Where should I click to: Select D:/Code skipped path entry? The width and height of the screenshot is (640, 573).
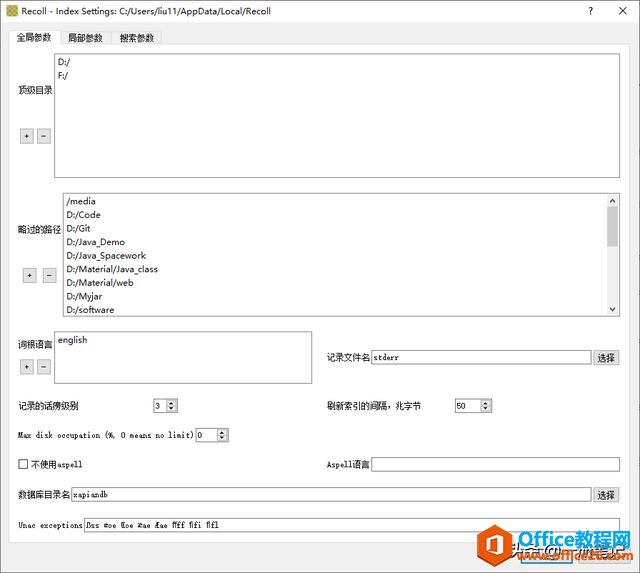coord(83,215)
